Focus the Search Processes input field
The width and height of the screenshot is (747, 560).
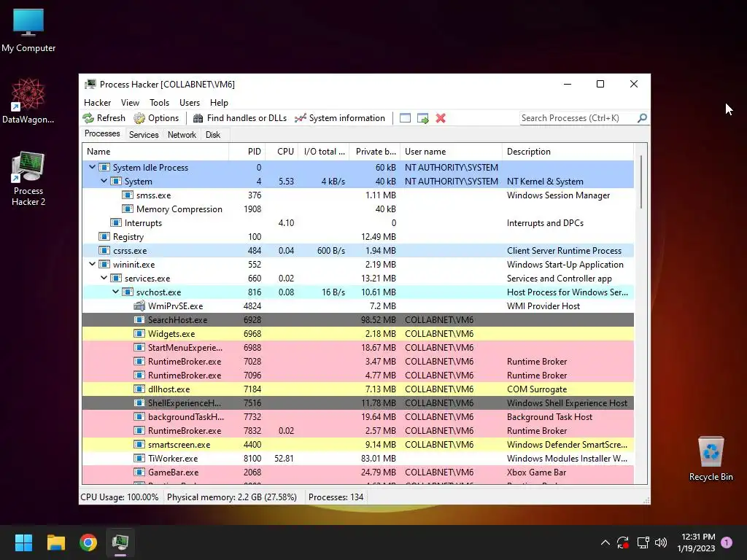pyautogui.click(x=578, y=118)
